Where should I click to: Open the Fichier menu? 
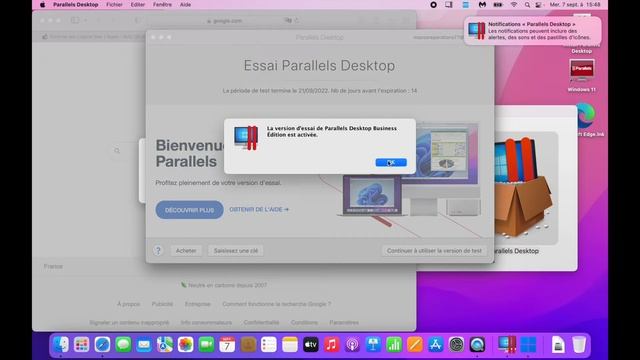114,4
